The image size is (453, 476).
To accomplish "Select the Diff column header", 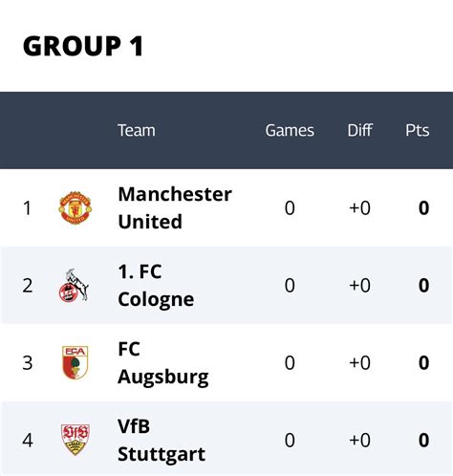I will [360, 130].
